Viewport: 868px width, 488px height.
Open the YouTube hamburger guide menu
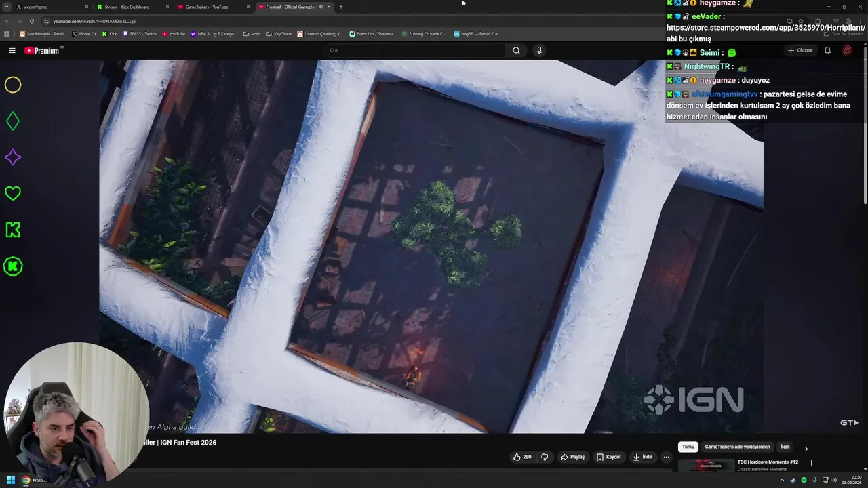coord(12,50)
